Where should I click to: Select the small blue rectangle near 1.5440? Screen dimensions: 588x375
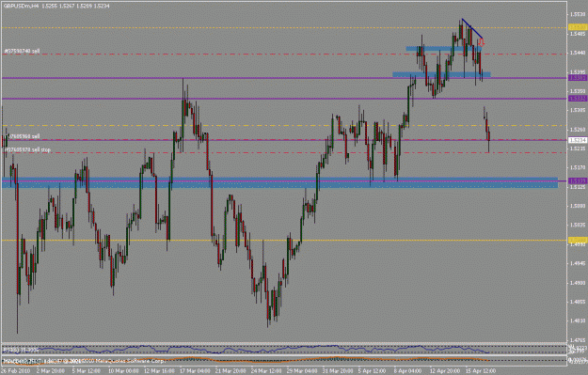444,49
